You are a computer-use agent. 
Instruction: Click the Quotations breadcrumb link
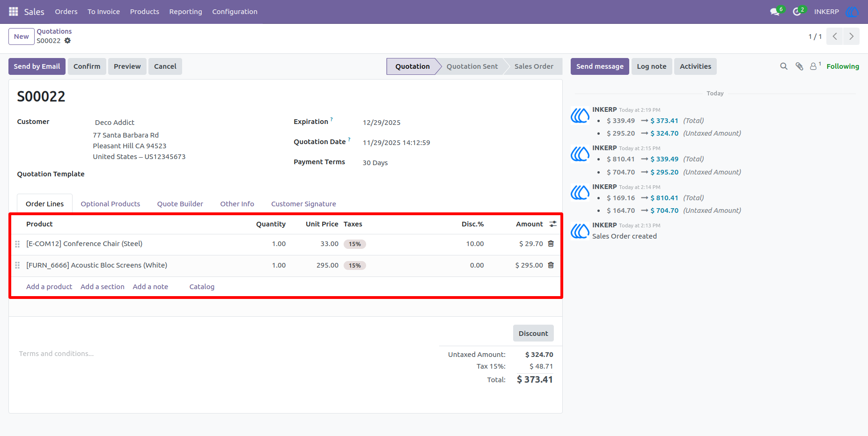click(54, 31)
